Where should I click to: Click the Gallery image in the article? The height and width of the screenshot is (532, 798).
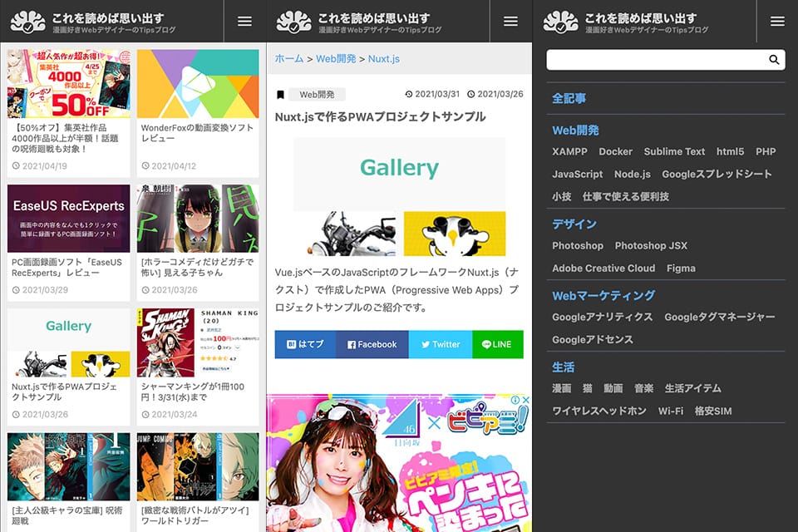(400, 197)
